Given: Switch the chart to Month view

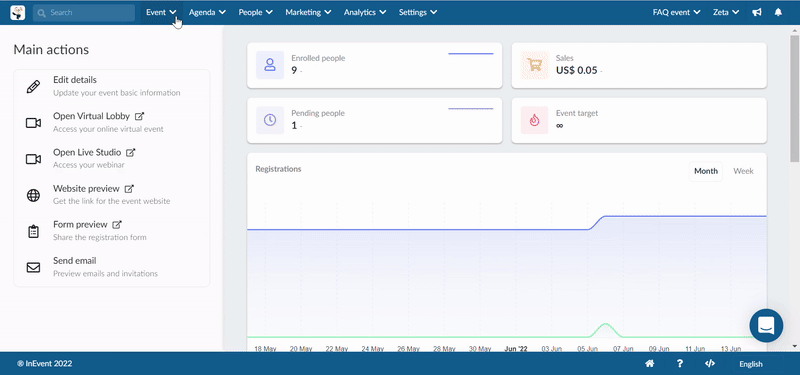Looking at the screenshot, I should pyautogui.click(x=706, y=171).
